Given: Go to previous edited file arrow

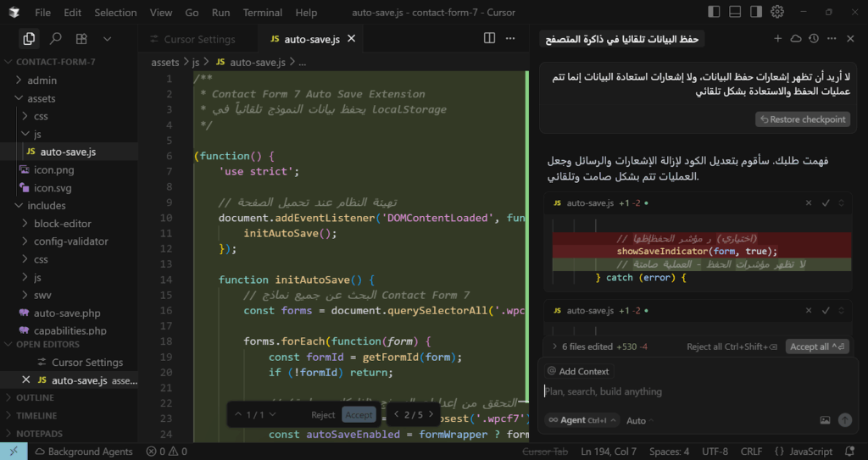Looking at the screenshot, I should [397, 414].
